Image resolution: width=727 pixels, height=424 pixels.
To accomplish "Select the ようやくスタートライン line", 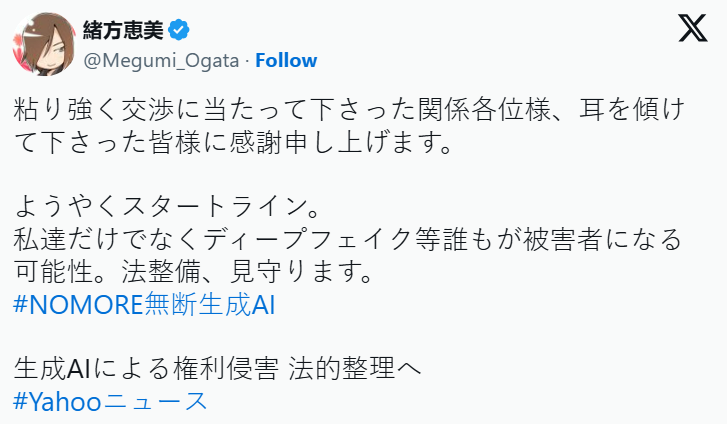I will coord(166,207).
